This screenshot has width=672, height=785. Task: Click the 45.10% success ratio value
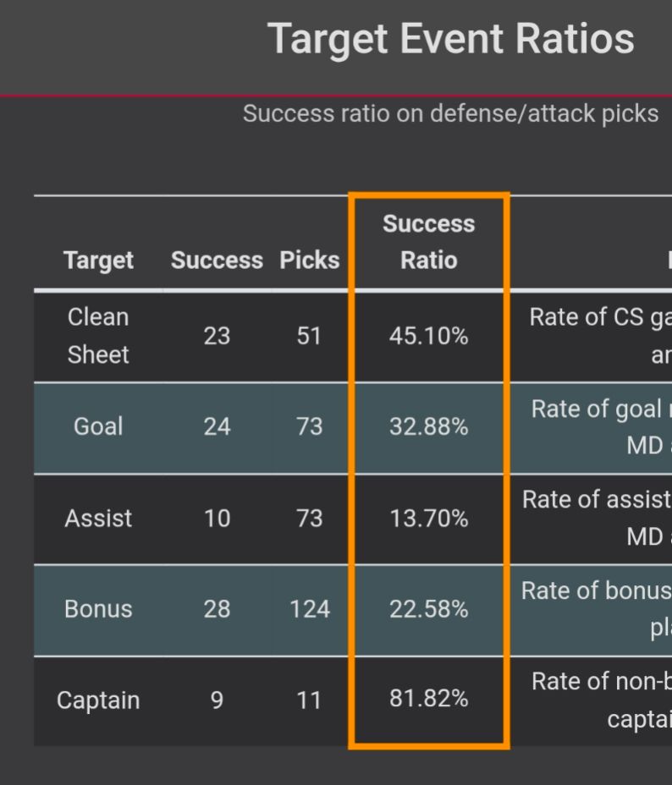[x=428, y=336]
